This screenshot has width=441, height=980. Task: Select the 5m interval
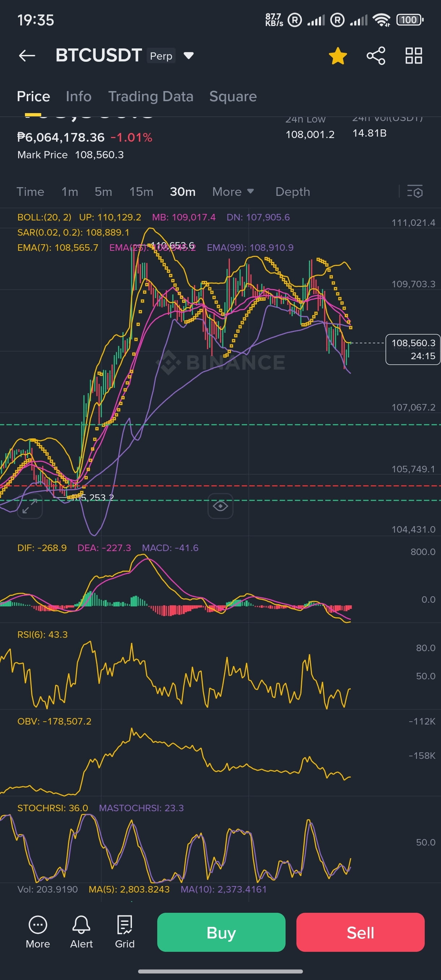click(x=103, y=192)
